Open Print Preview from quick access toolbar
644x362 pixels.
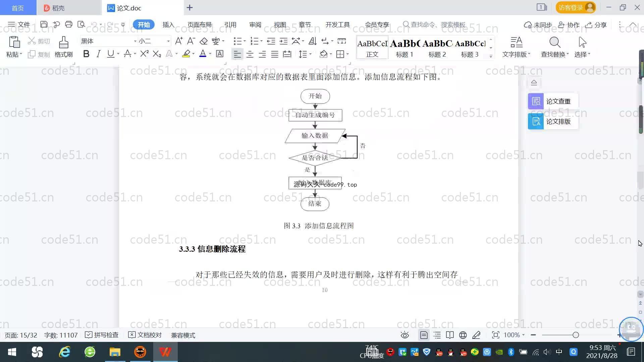(x=81, y=24)
